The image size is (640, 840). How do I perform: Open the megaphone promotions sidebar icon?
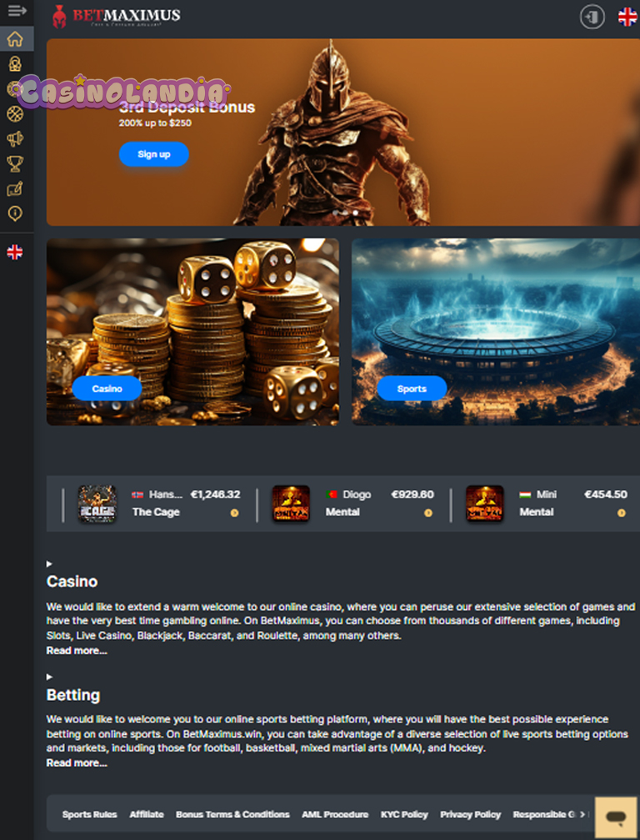[15, 138]
